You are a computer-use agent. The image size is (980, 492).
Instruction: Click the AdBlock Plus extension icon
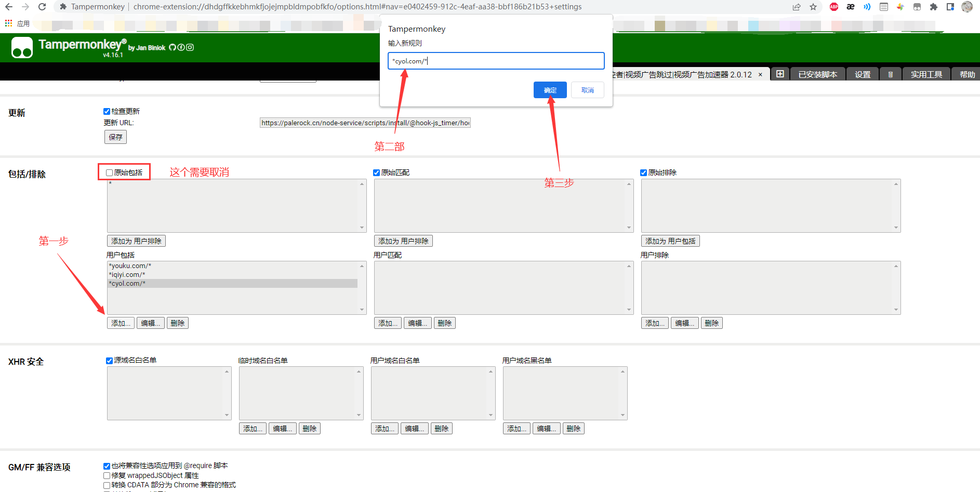(x=834, y=7)
